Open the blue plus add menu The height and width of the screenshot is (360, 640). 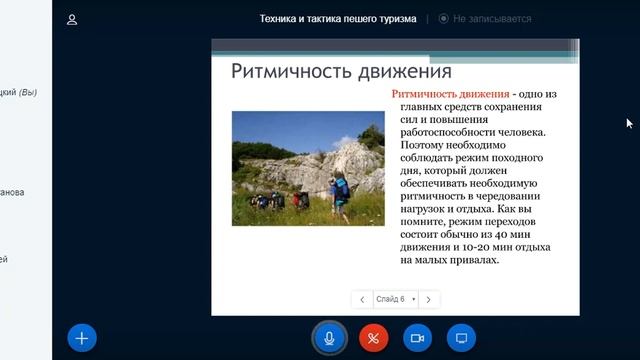point(82,338)
